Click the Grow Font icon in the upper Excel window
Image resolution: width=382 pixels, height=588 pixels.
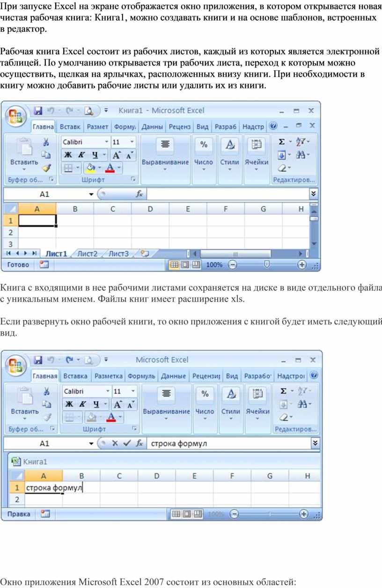click(117, 155)
